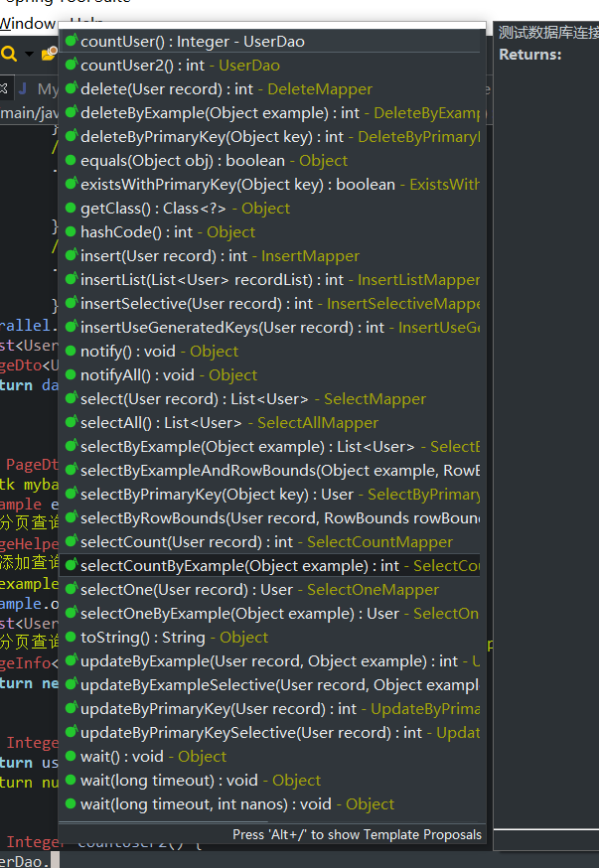Image resolution: width=599 pixels, height=868 pixels.
Task: Pick insertSelective(User record) proposal
Action: click(x=269, y=303)
